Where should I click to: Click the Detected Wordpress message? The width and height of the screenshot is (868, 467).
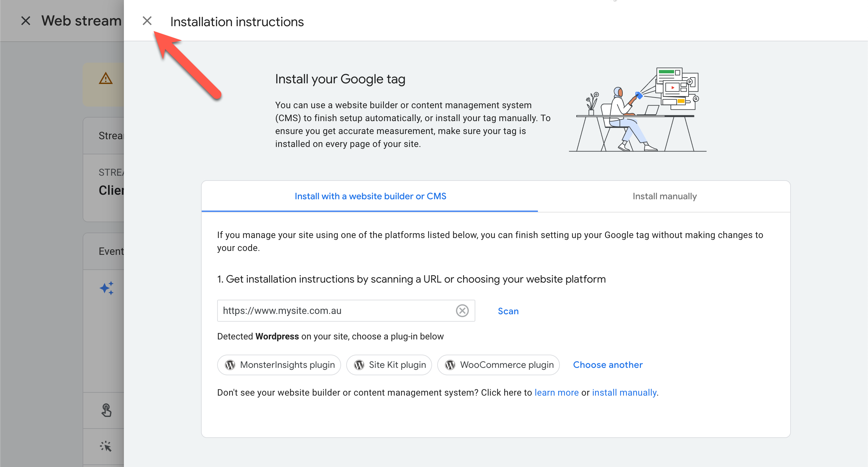click(x=330, y=337)
